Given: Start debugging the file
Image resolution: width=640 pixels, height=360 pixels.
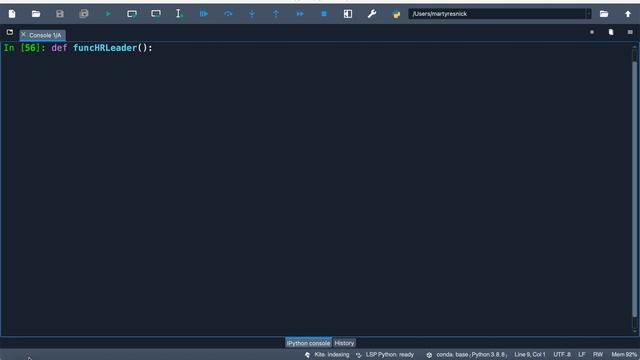Looking at the screenshot, I should [204, 14].
